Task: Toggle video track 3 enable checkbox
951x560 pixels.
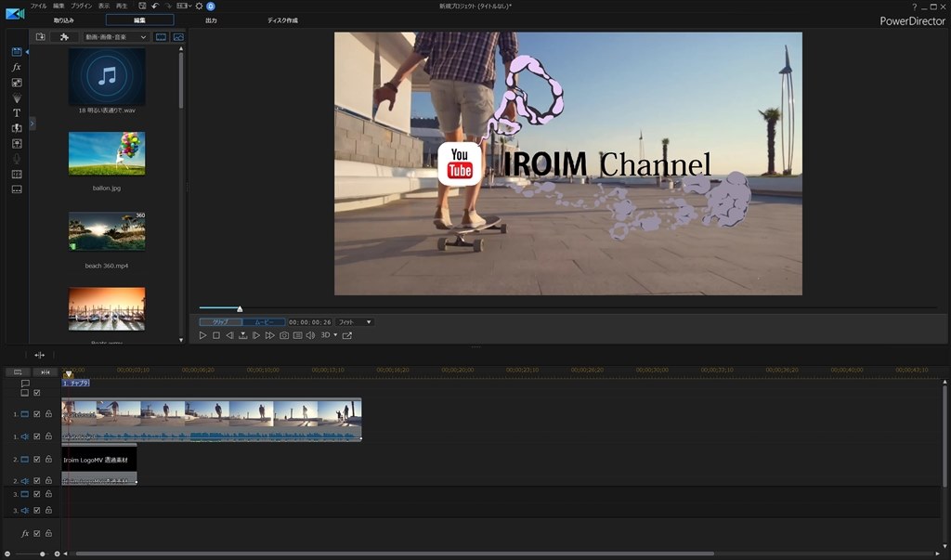Action: pyautogui.click(x=37, y=494)
